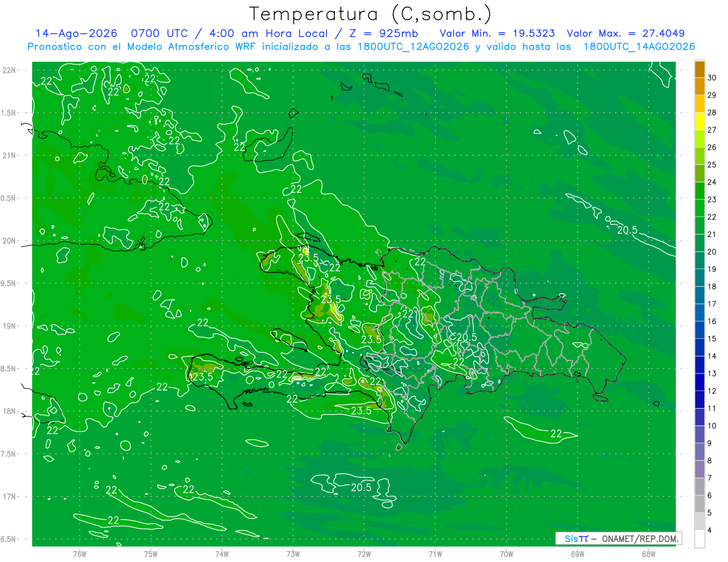Click the legend value "20"
The height and width of the screenshot is (562, 728).
pyautogui.click(x=713, y=252)
